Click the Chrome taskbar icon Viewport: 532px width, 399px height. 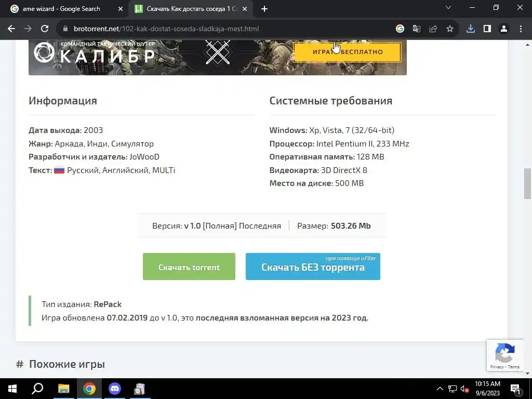coord(89,389)
